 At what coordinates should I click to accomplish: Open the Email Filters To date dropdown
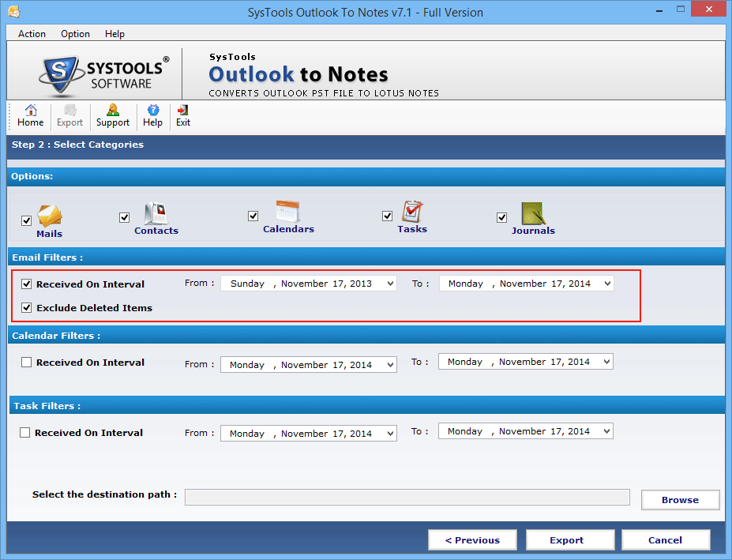[x=606, y=283]
